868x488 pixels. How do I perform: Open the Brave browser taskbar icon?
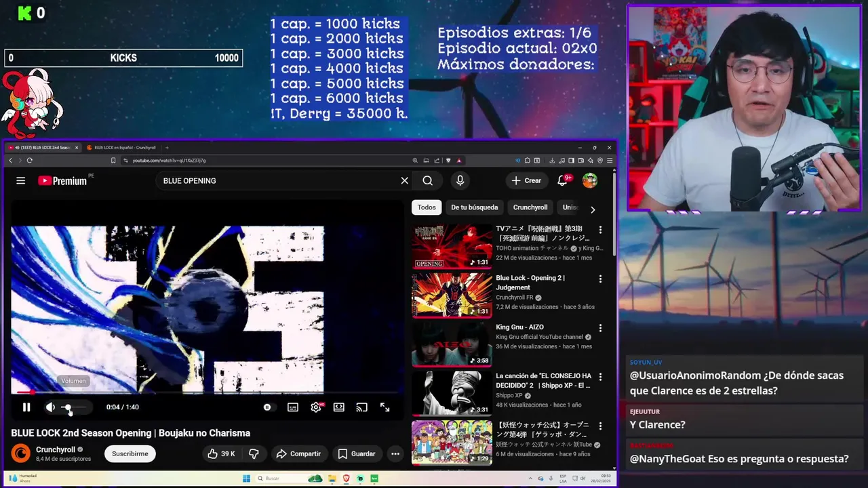tap(346, 479)
